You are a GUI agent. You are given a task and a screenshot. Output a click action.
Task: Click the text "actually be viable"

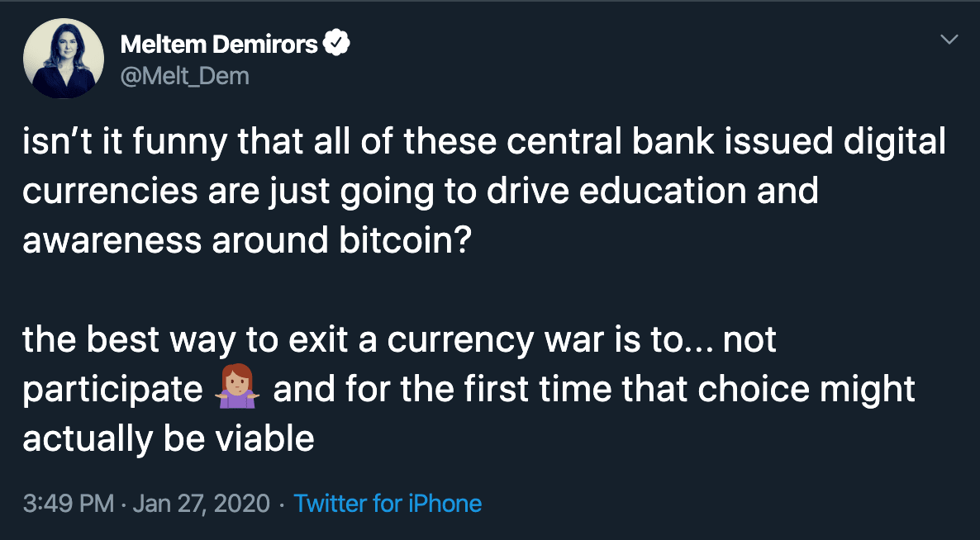coord(169,438)
